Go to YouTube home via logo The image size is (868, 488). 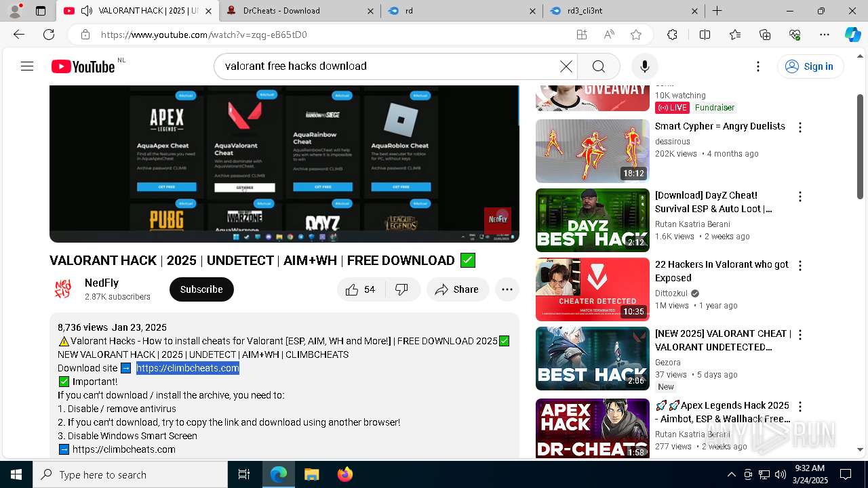pos(83,66)
